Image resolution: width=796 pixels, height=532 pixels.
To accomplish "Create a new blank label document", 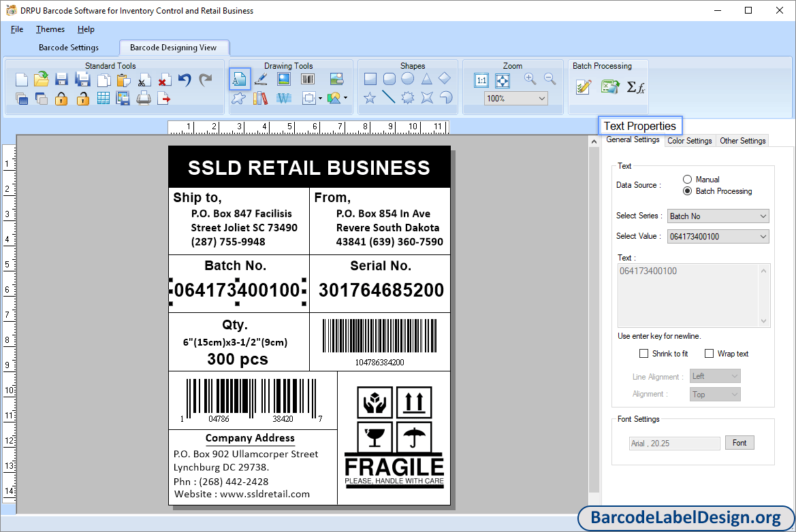I will (21, 80).
